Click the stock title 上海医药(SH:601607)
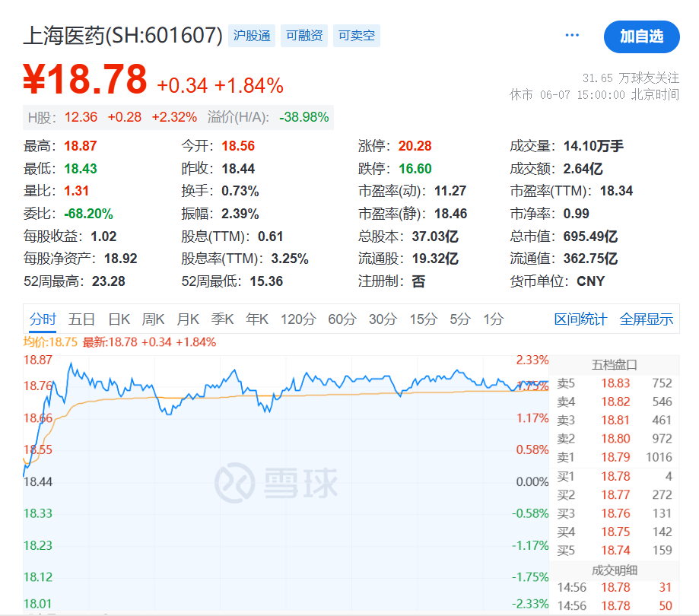This screenshot has width=699, height=616. 122,36
